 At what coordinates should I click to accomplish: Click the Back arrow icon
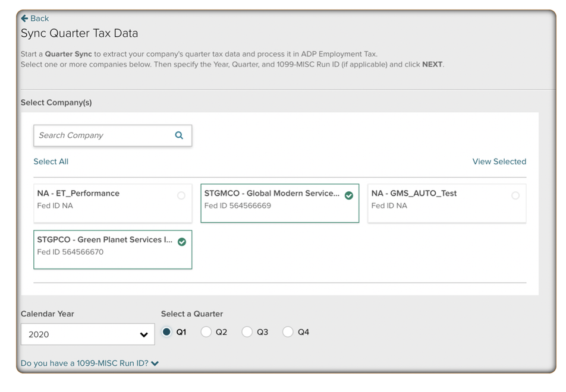click(24, 18)
